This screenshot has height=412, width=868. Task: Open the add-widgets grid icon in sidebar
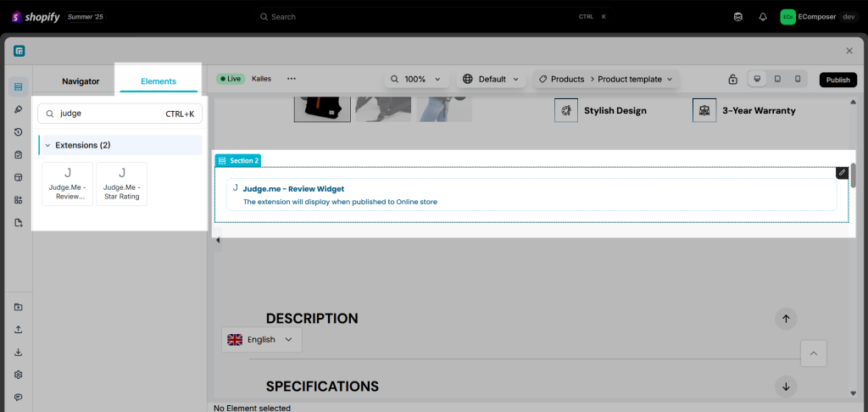[19, 200]
